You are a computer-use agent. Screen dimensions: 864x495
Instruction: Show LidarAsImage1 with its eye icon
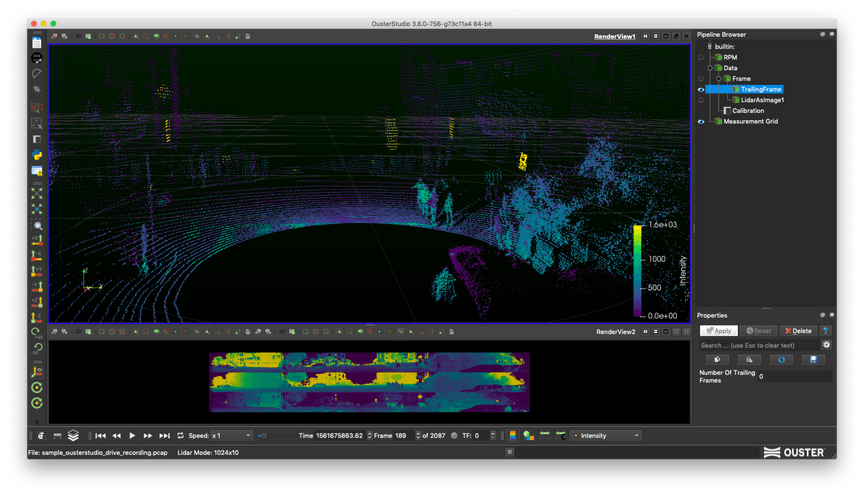point(701,100)
